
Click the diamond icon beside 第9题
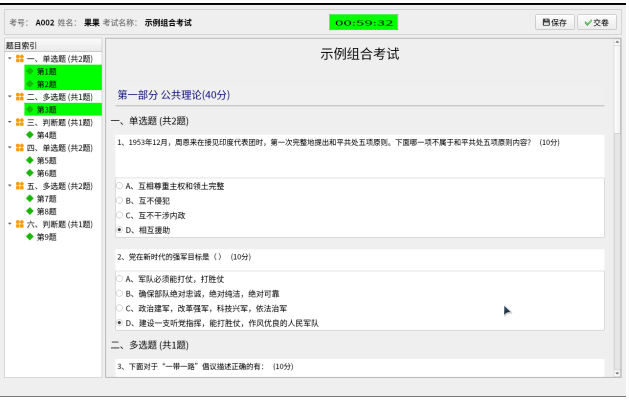click(x=30, y=237)
